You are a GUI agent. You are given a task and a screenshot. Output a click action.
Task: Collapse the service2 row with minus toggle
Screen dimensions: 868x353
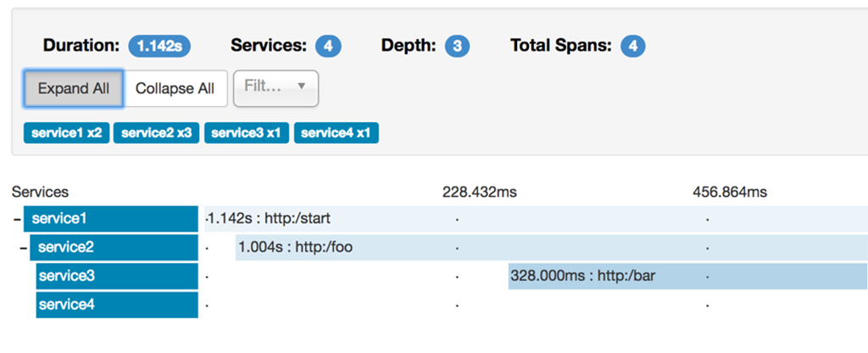[x=23, y=248]
